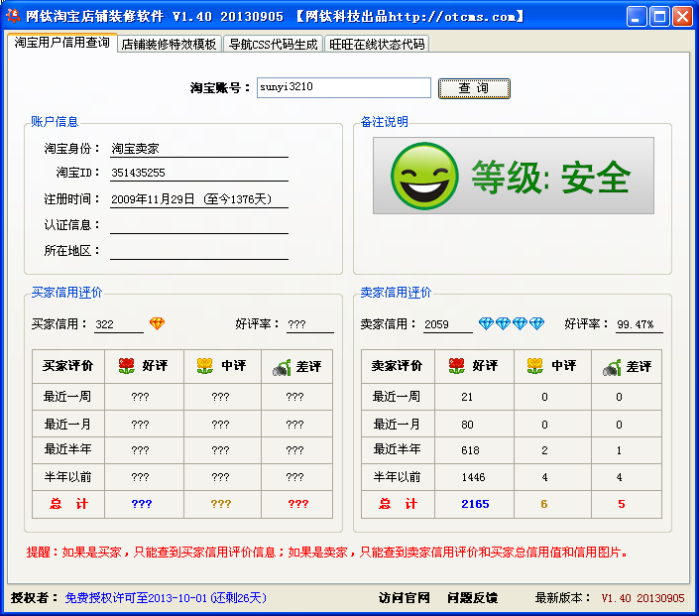Click the 问题反馈 link

click(472, 598)
